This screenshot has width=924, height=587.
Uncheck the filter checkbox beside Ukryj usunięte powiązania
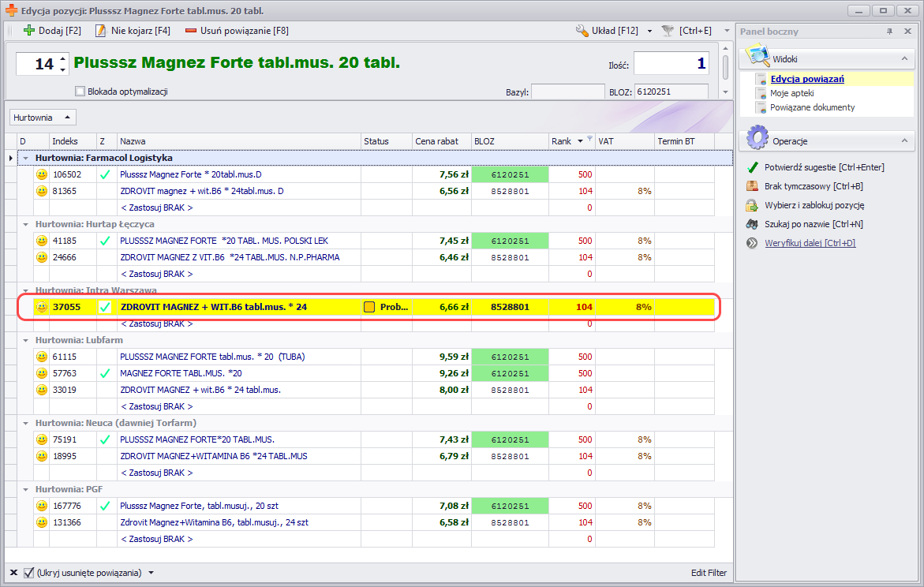point(29,573)
